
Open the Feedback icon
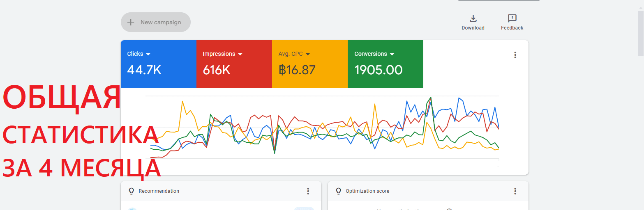[512, 19]
